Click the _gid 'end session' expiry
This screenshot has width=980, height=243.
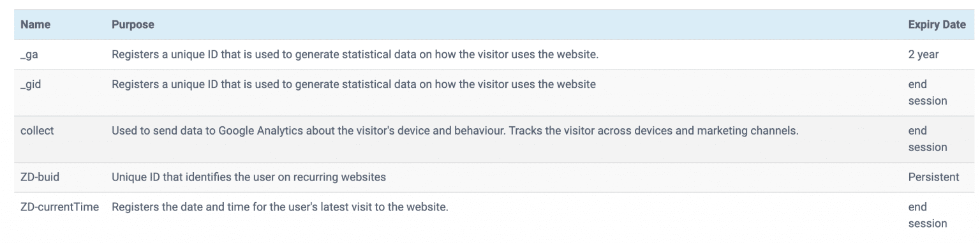coord(928,92)
